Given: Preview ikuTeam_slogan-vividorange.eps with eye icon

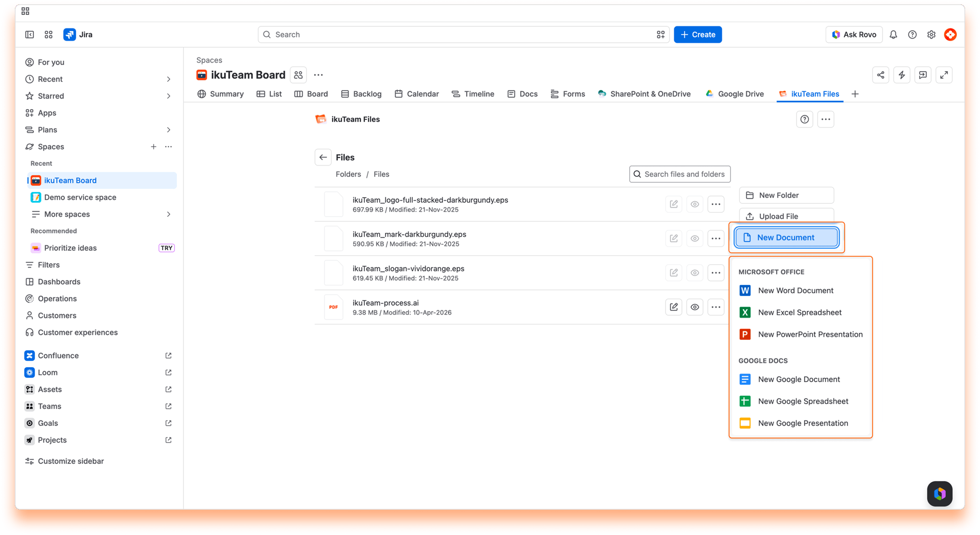Looking at the screenshot, I should pos(695,273).
